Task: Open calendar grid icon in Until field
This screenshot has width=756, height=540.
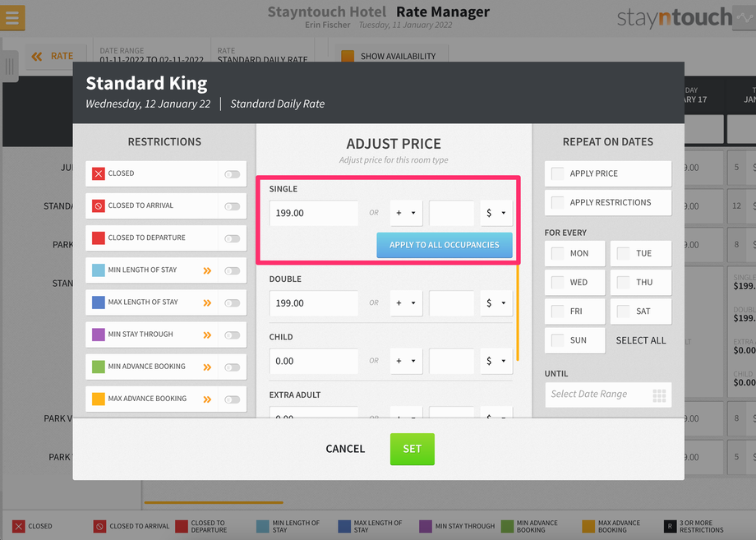Action: (x=659, y=395)
